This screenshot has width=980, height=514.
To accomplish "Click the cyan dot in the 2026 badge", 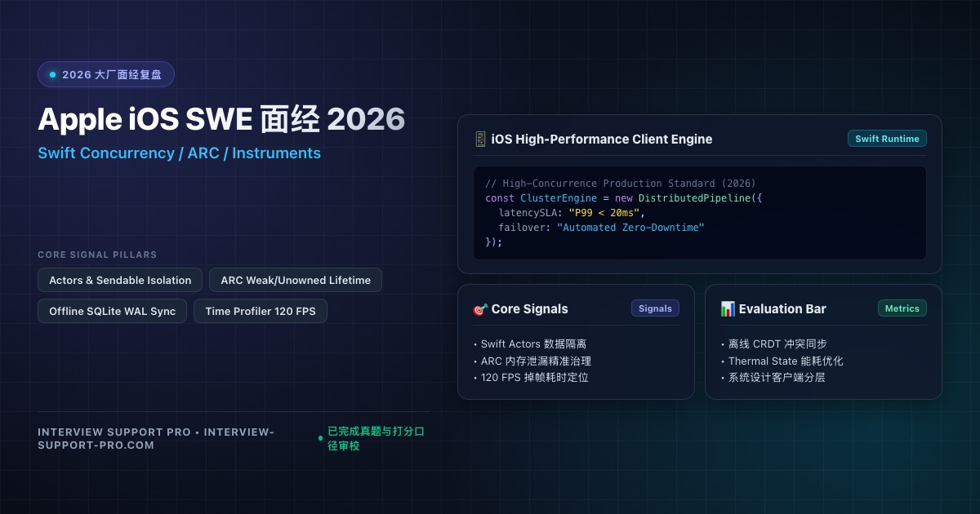I will point(53,74).
